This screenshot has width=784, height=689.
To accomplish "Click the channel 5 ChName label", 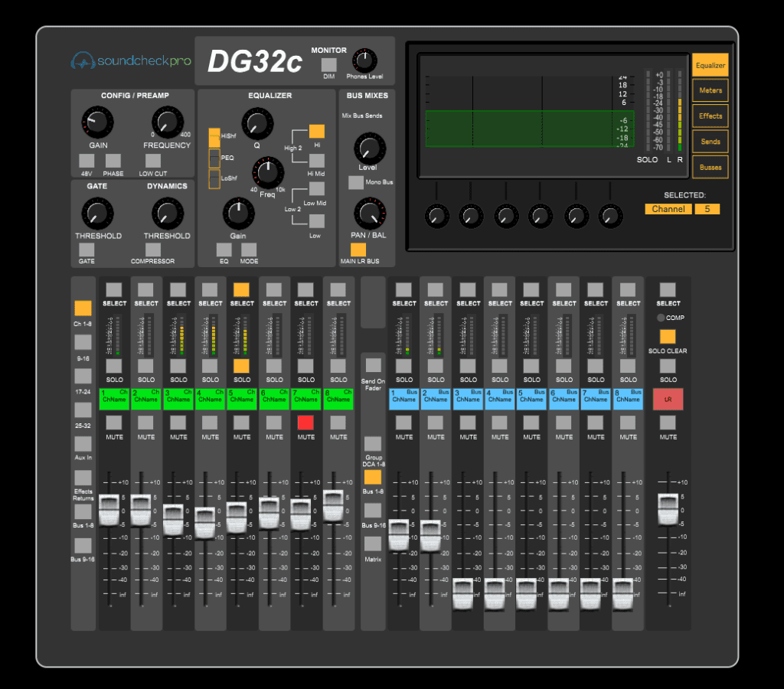I will pyautogui.click(x=242, y=399).
